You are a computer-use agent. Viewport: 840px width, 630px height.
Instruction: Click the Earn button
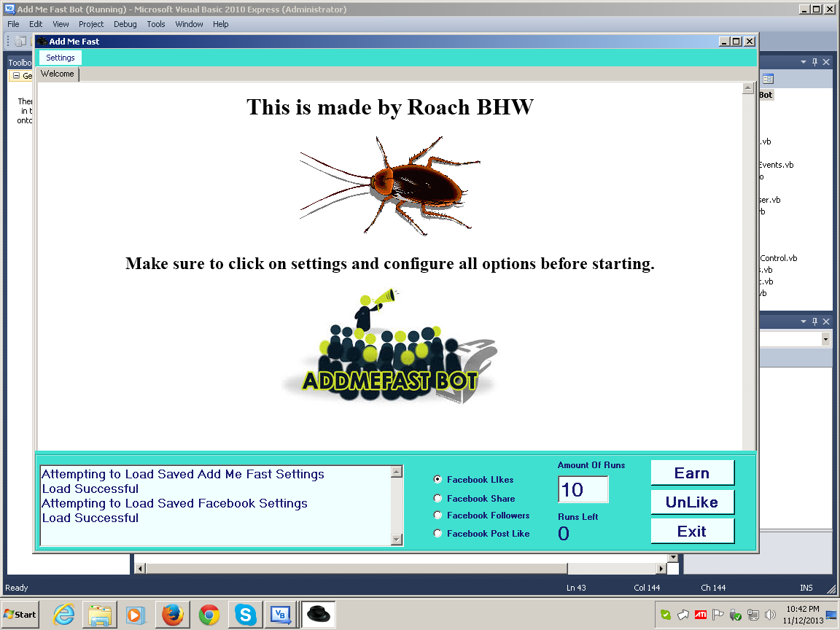pos(692,473)
